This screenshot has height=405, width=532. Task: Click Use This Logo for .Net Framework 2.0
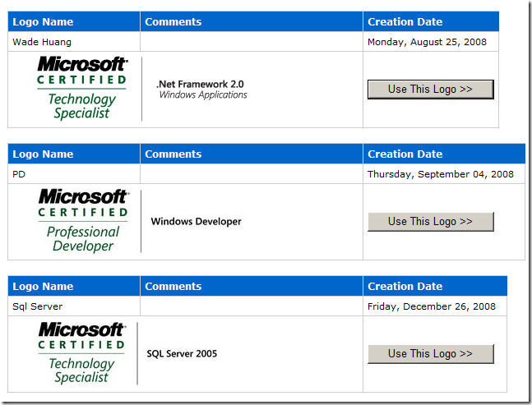pos(431,90)
